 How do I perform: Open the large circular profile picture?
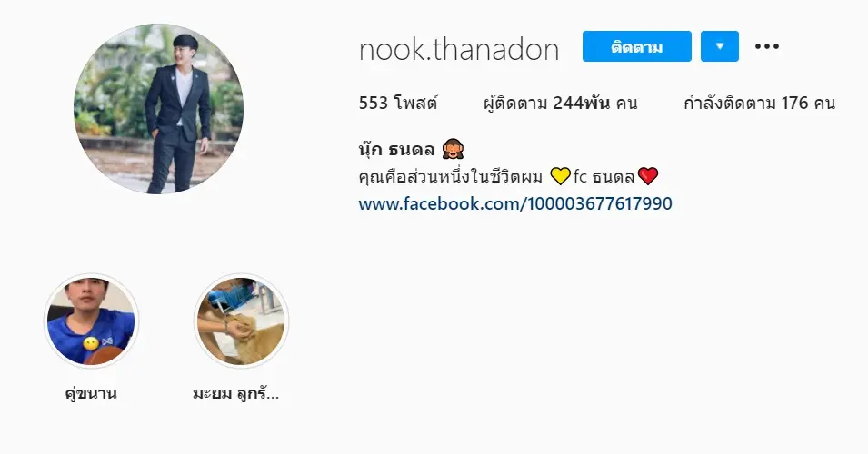tap(158, 109)
